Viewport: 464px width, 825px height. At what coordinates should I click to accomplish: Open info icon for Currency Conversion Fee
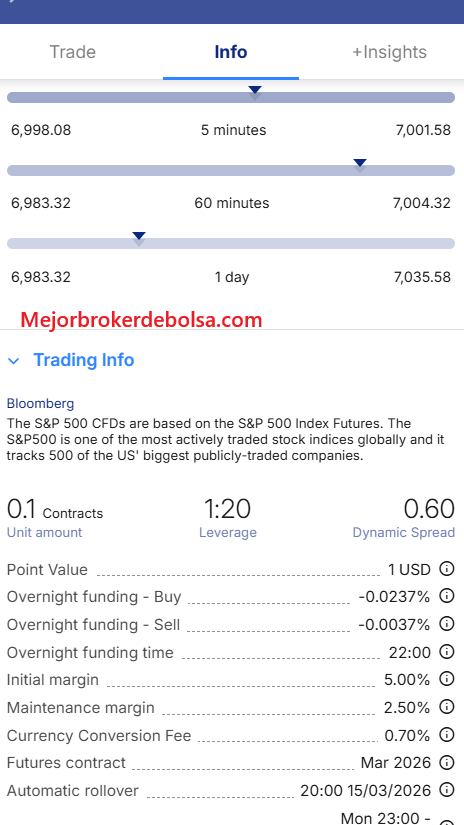(x=446, y=735)
